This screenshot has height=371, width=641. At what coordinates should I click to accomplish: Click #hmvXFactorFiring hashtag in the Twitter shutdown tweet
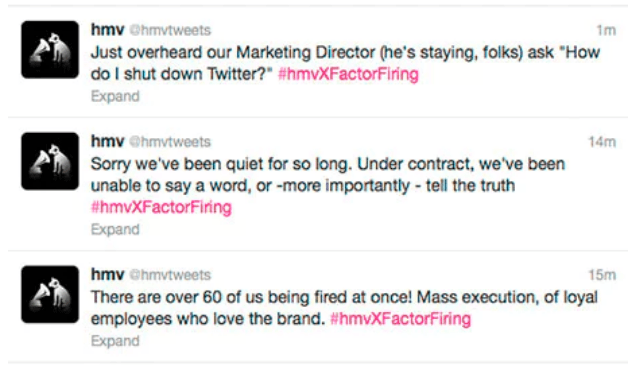[x=348, y=74]
